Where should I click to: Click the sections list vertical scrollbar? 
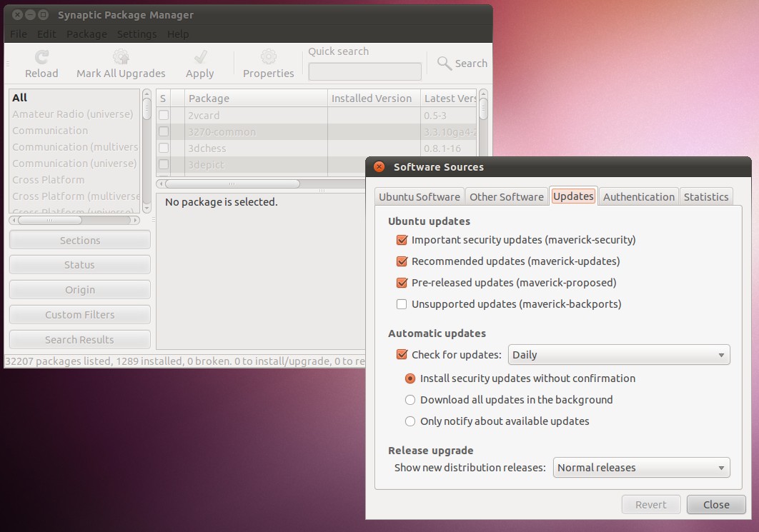point(147,151)
